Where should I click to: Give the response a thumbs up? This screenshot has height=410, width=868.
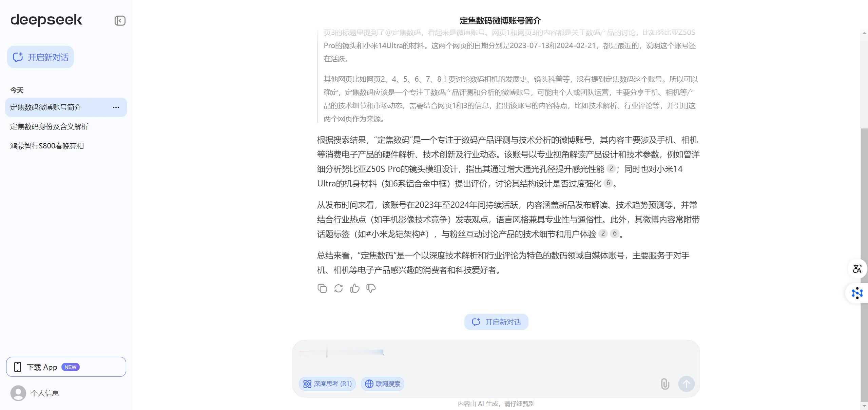[355, 288]
